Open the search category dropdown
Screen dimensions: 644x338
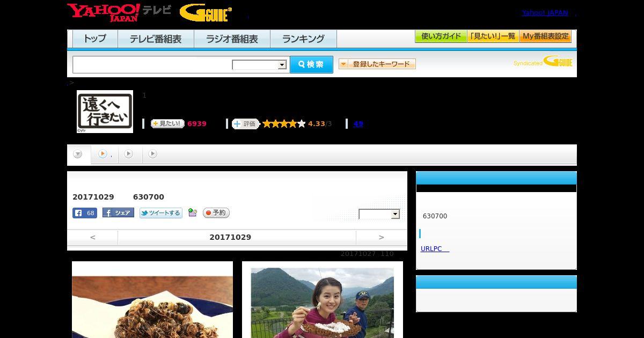tap(260, 65)
